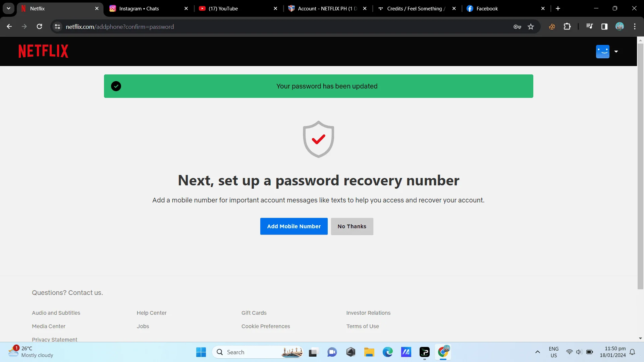
Task: Toggle the browser side panel icon
Action: tap(604, 26)
